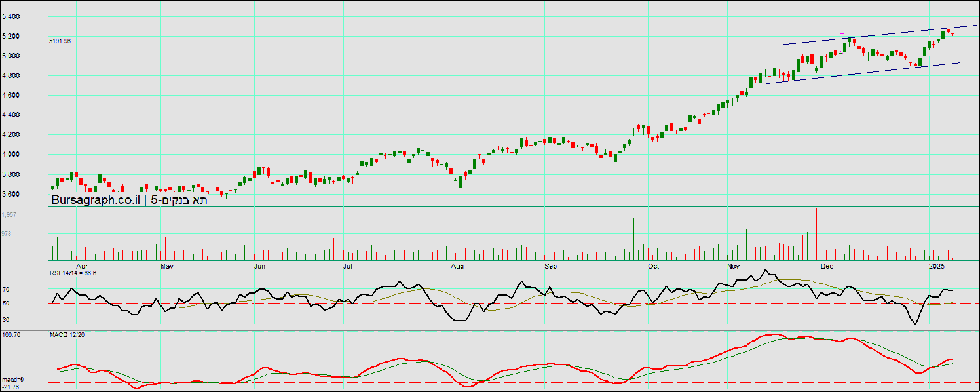Click the 3,800 price axis label
This screenshot has width=980, height=392.
11,174
